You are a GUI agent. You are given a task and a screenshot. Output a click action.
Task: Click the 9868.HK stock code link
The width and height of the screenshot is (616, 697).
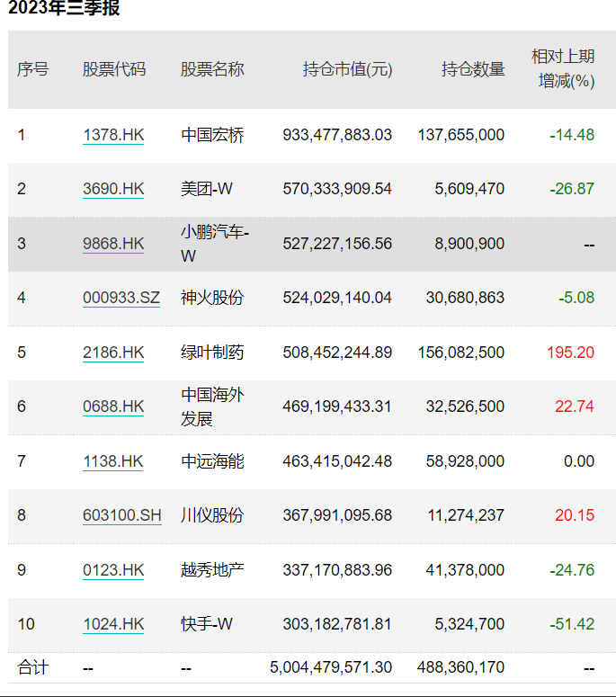click(113, 244)
